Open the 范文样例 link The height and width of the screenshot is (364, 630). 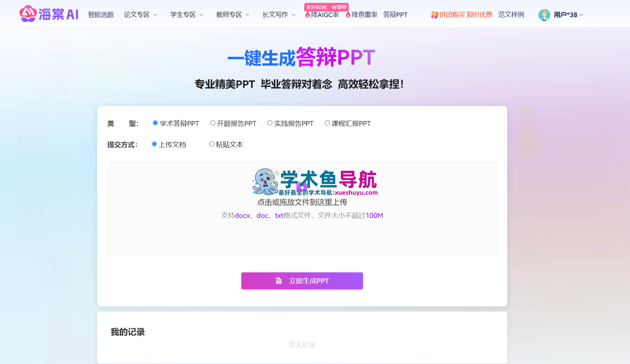pos(511,15)
